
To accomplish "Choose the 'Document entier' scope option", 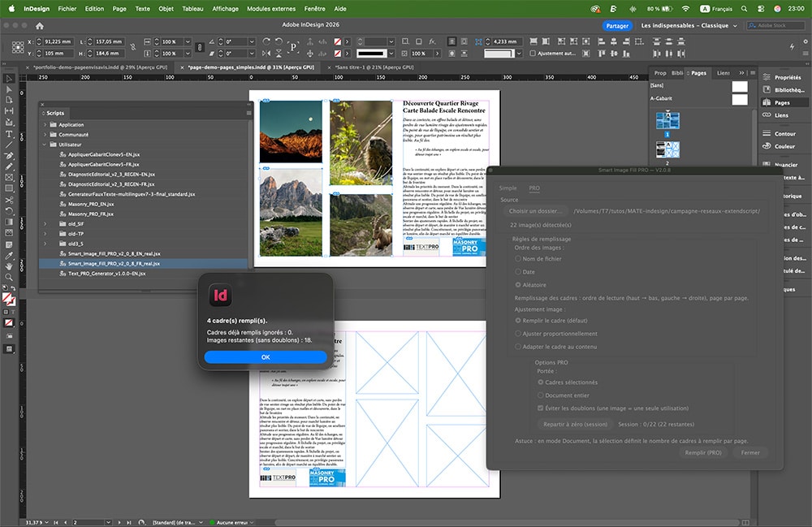I will tap(541, 395).
